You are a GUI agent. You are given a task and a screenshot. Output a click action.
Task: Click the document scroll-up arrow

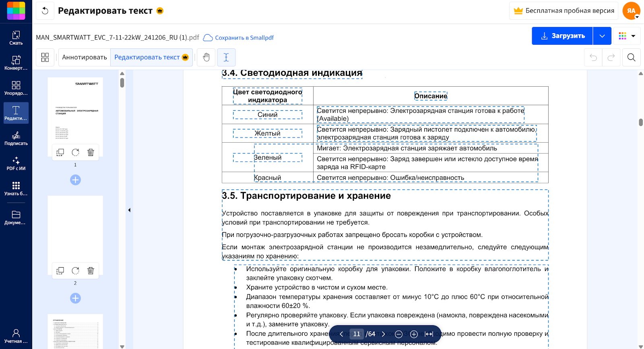641,73
